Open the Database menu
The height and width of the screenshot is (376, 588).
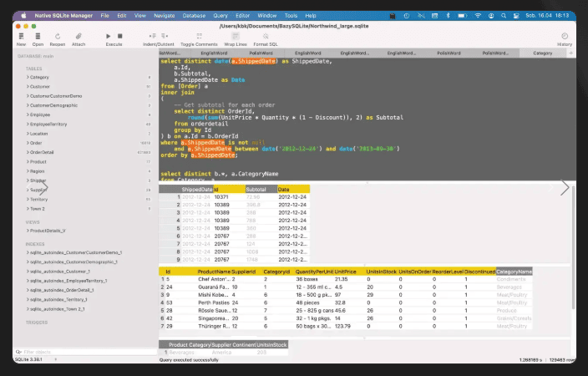tap(194, 16)
